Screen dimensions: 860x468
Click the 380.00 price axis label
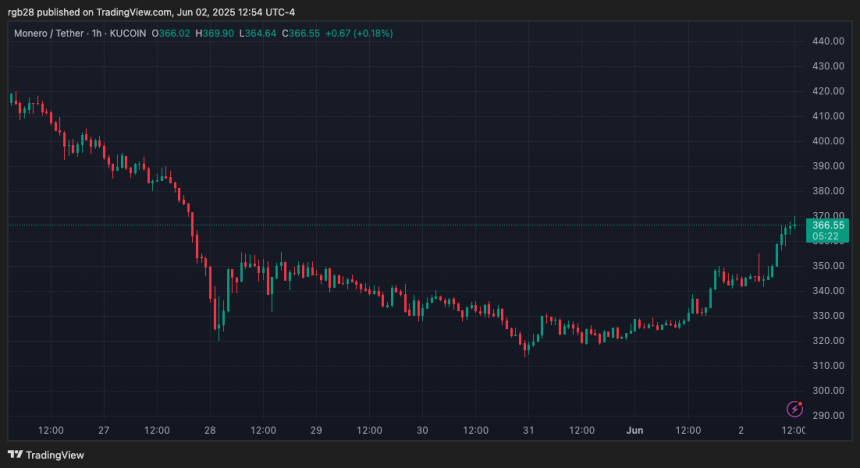point(828,191)
